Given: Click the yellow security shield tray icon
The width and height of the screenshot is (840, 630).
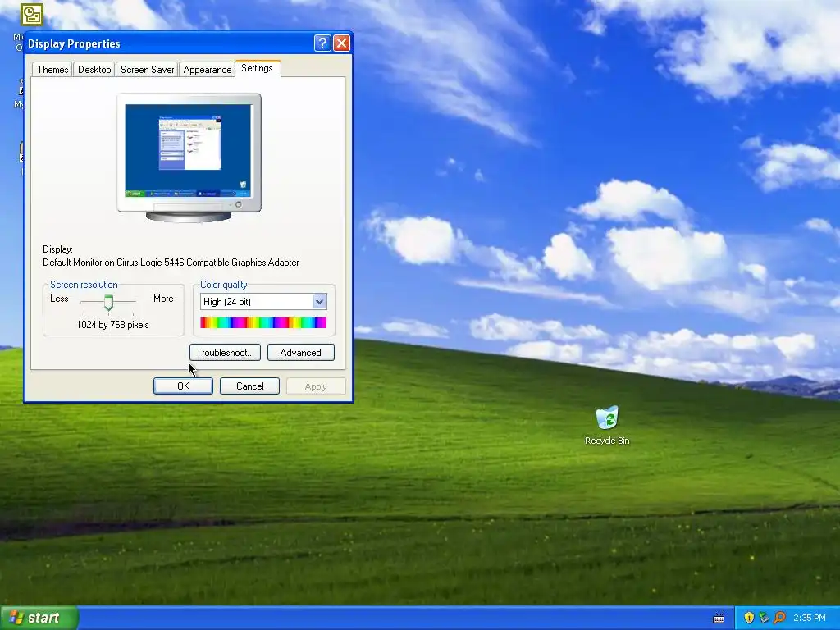Looking at the screenshot, I should point(749,618).
